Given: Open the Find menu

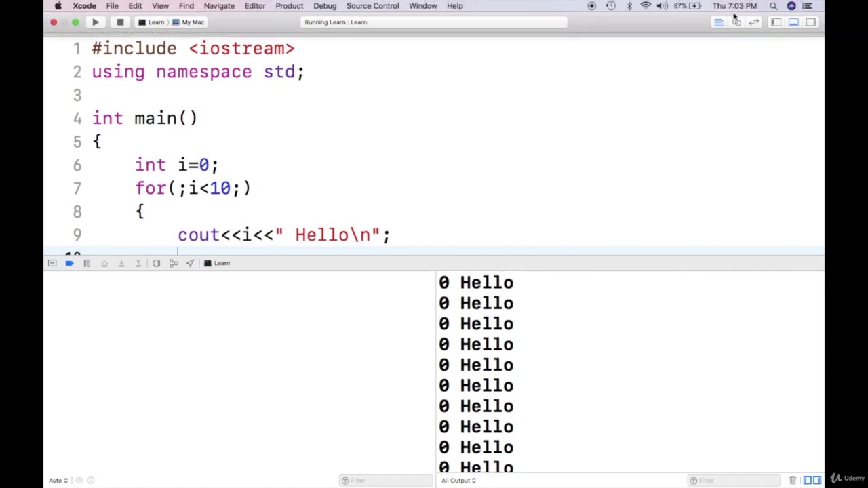Looking at the screenshot, I should pyautogui.click(x=186, y=6).
